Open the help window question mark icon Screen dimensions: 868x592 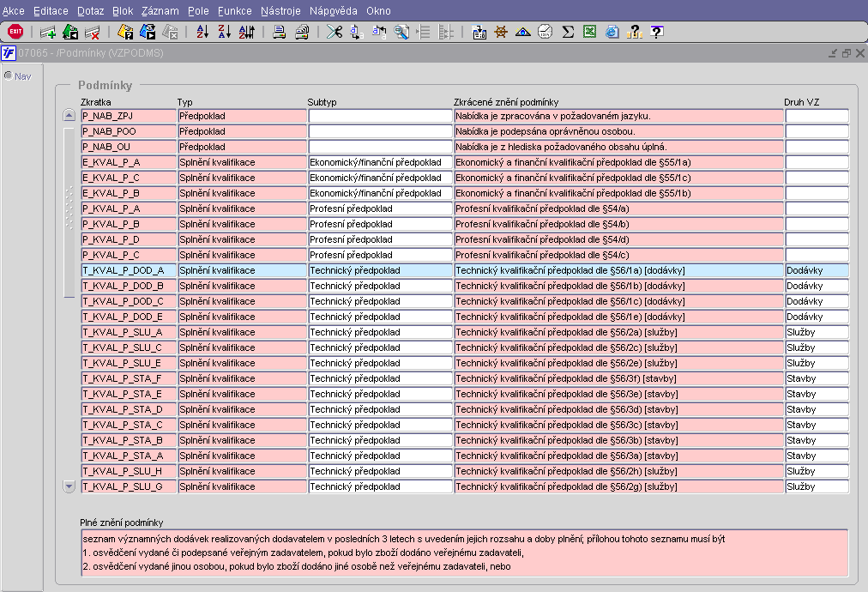coord(656,32)
